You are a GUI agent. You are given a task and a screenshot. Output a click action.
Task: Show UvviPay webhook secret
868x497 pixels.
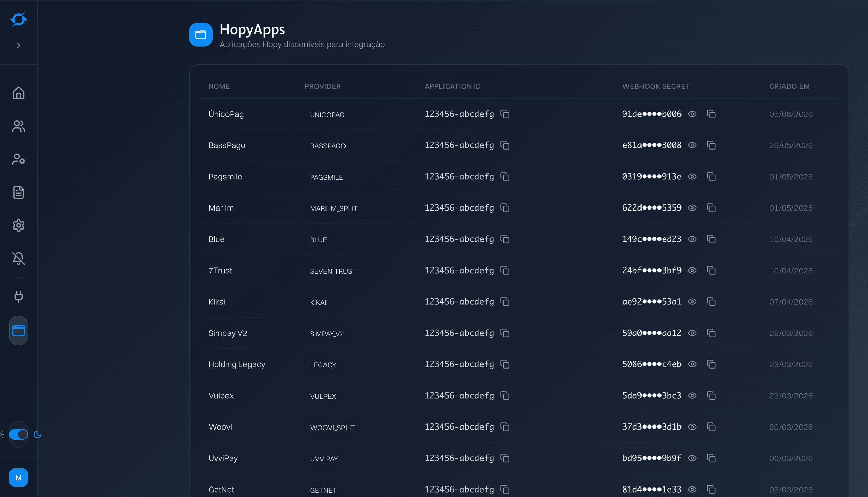[x=692, y=458]
